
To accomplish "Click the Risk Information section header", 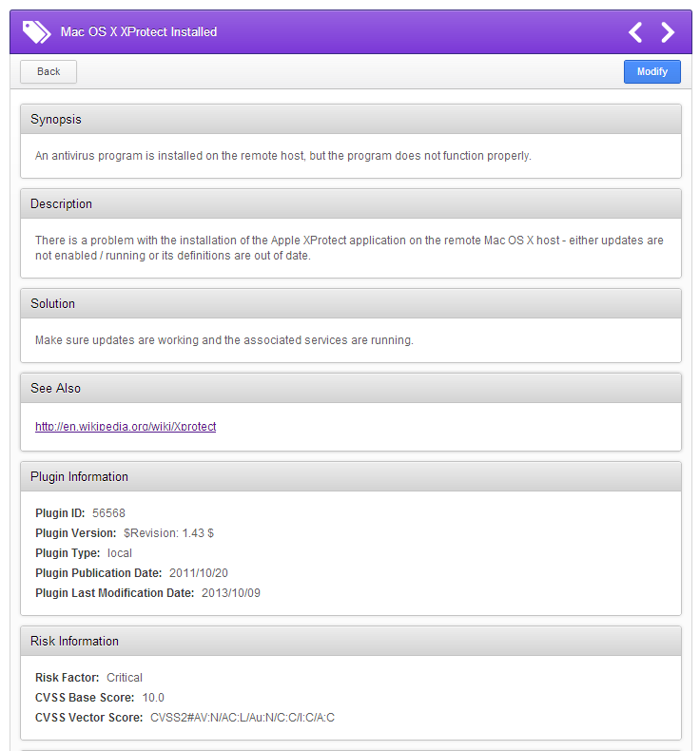I will coord(351,642).
